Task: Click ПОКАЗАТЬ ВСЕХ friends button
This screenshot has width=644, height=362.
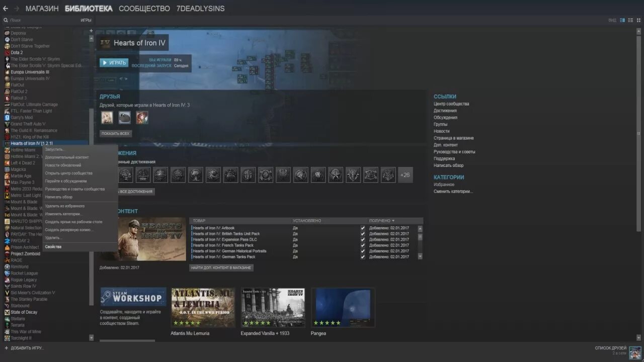Action: click(116, 134)
